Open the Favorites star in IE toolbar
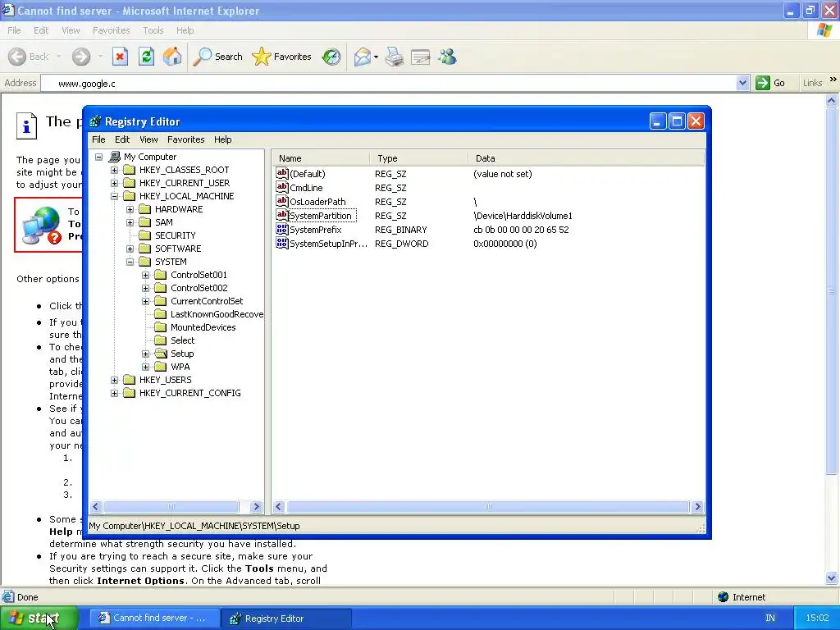The image size is (840, 630). (x=282, y=57)
